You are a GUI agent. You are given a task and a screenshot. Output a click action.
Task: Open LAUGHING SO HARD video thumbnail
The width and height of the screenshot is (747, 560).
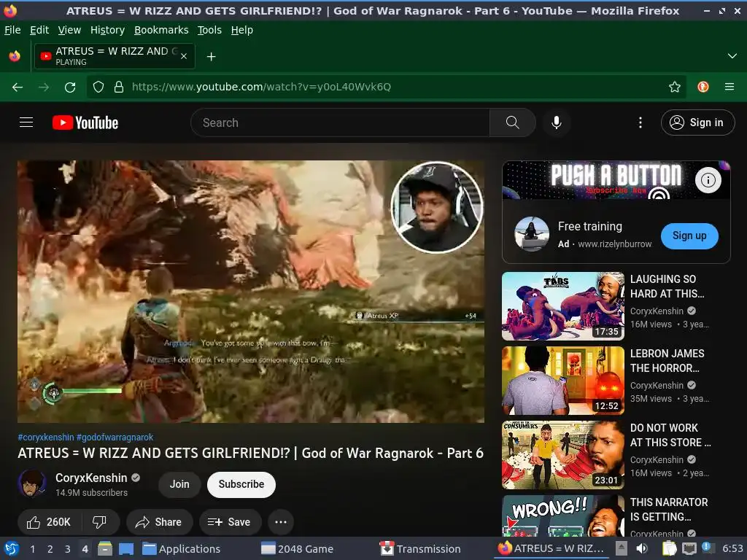(563, 306)
